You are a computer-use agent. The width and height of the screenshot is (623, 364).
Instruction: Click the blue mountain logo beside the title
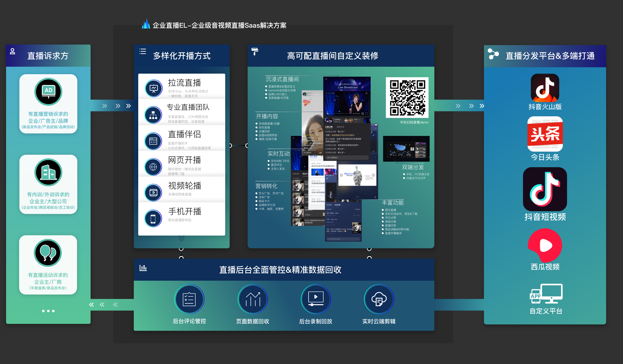pyautogui.click(x=146, y=24)
